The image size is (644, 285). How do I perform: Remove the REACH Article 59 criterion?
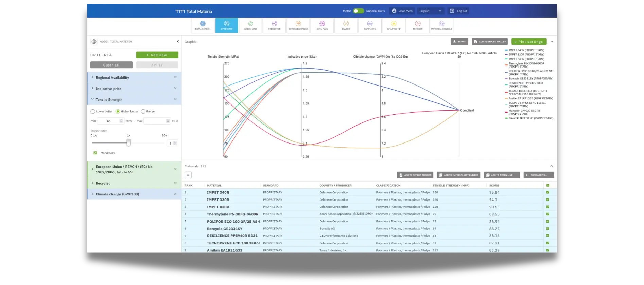pyautogui.click(x=175, y=169)
